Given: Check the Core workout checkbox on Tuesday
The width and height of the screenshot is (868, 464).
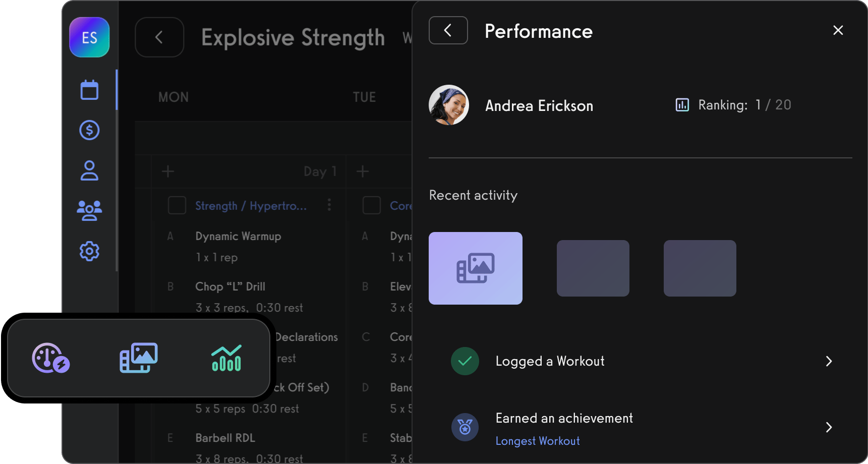Looking at the screenshot, I should tap(372, 205).
